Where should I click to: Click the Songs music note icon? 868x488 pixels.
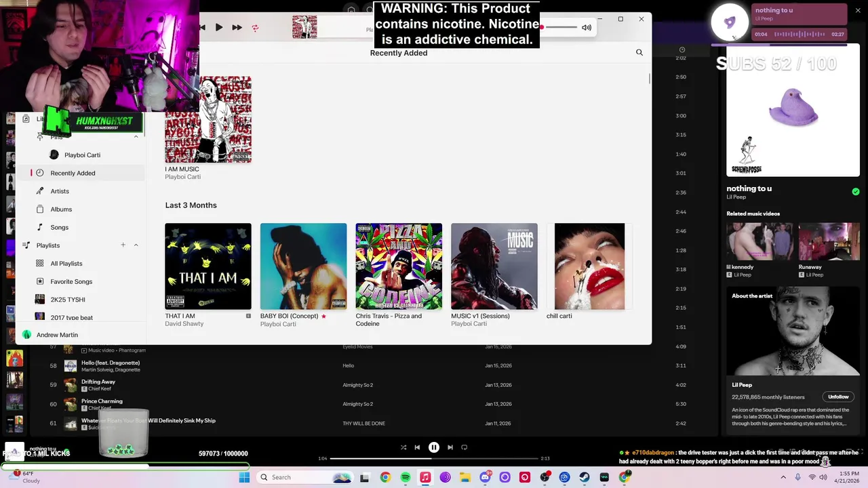pyautogui.click(x=40, y=228)
